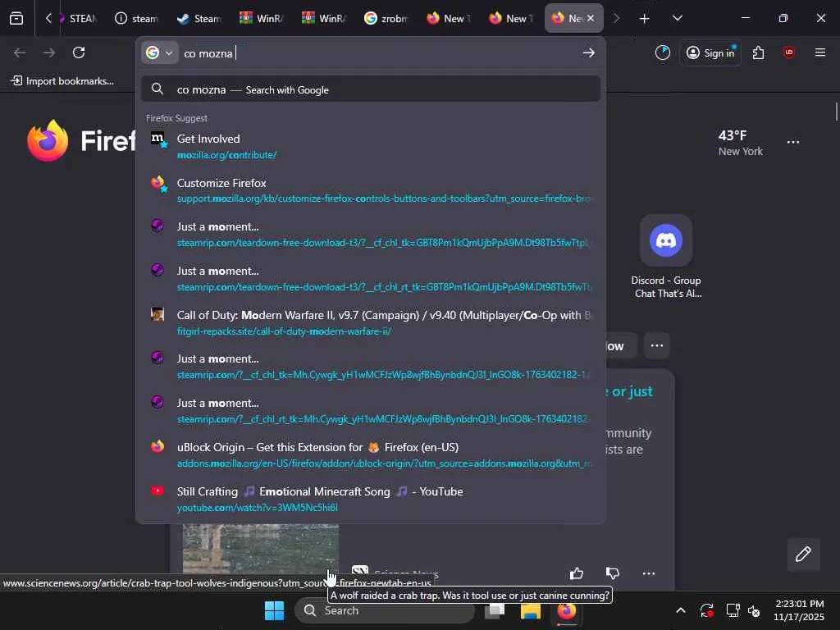Click the taskbar Search box
This screenshot has height=630, width=840.
385,610
